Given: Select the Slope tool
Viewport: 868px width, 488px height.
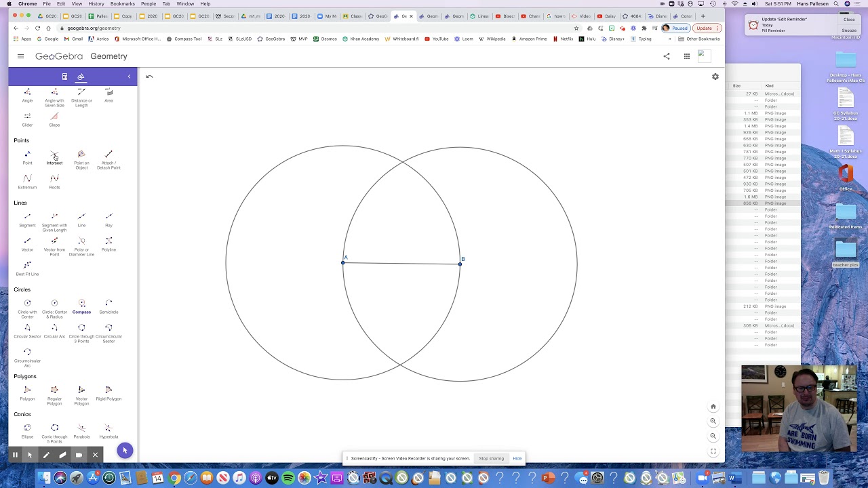Looking at the screenshot, I should coord(54,120).
